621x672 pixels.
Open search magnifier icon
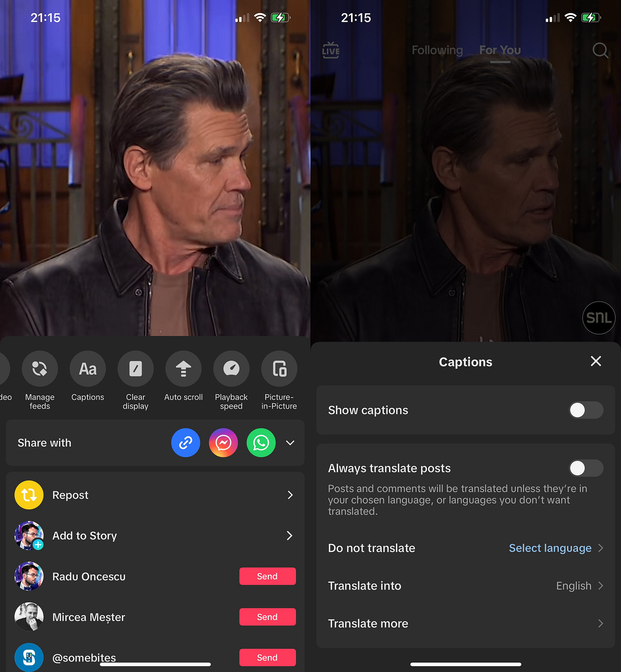click(x=601, y=50)
